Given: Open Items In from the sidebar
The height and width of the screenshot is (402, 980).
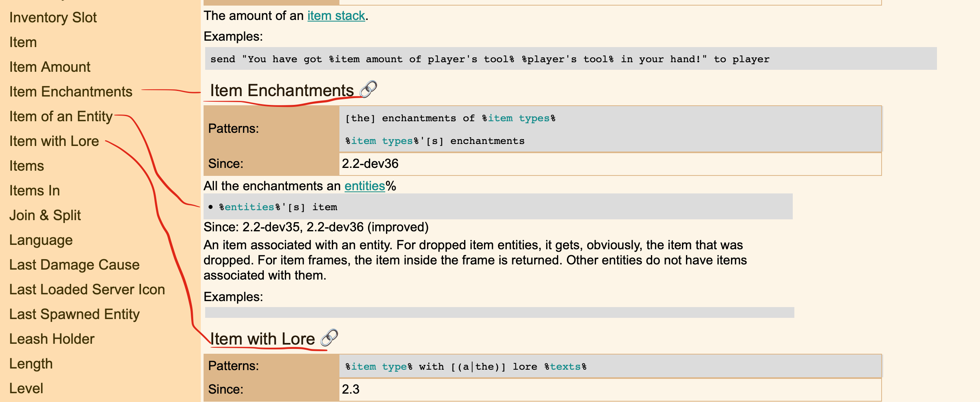Looking at the screenshot, I should pos(35,191).
